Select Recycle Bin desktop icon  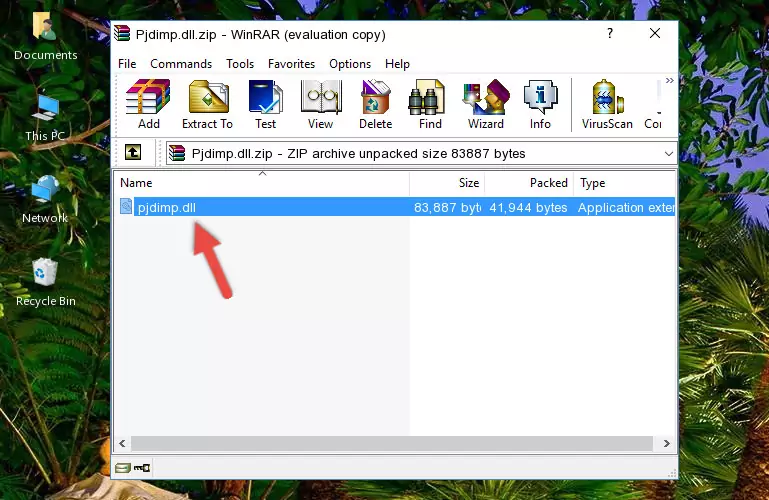46,283
